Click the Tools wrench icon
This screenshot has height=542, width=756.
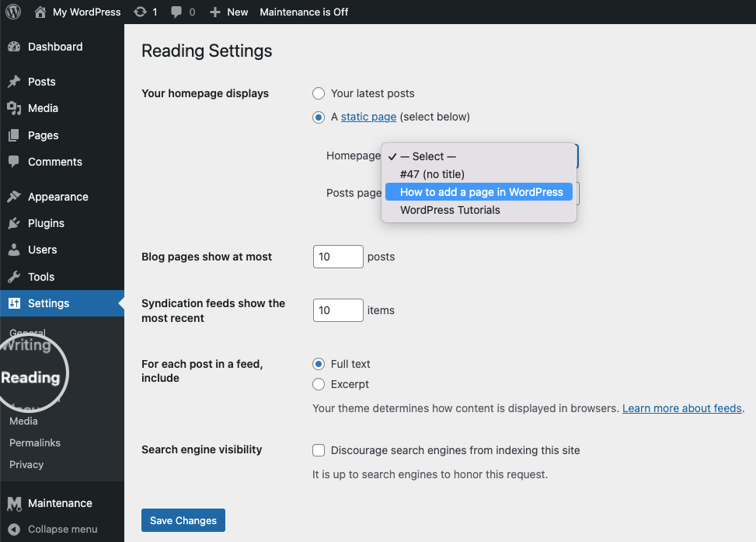[14, 277]
